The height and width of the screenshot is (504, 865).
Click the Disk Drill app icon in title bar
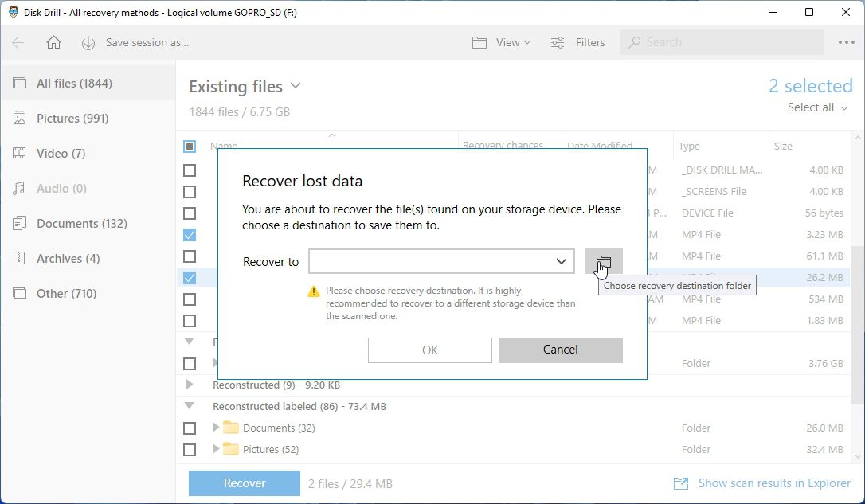pyautogui.click(x=14, y=12)
